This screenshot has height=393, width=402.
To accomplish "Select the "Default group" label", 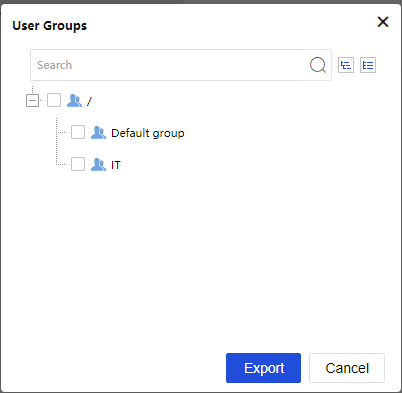I will tap(148, 133).
